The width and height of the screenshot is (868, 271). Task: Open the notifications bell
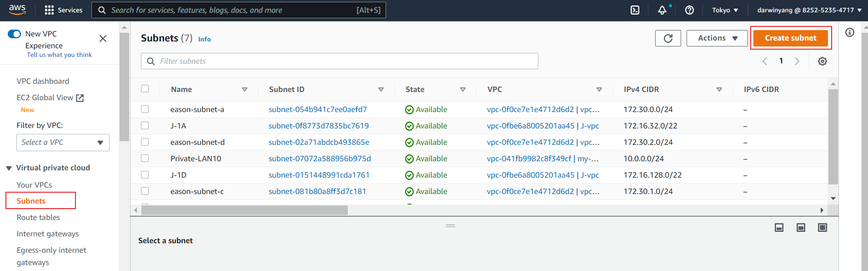point(662,10)
